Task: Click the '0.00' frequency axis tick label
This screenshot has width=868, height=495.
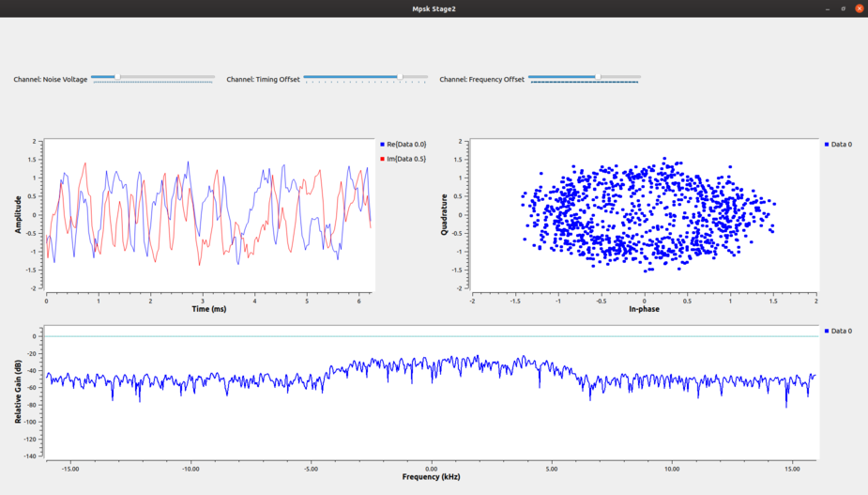Action: (432, 469)
